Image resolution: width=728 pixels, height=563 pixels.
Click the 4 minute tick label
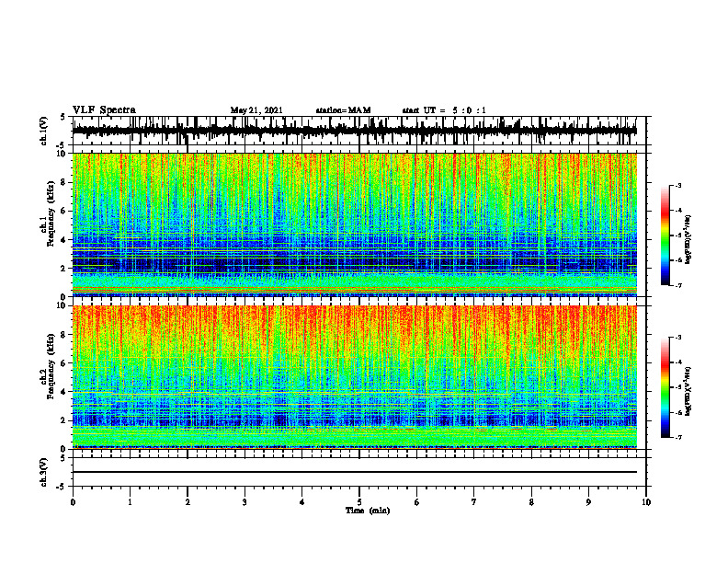(302, 502)
